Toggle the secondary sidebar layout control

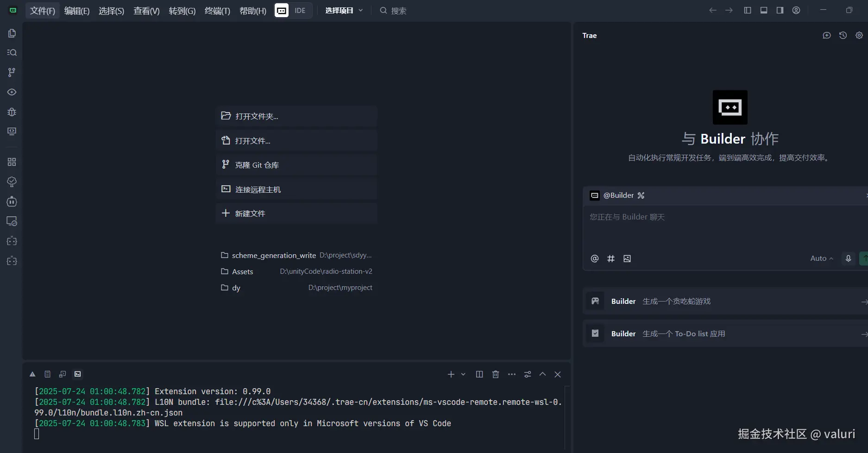[x=779, y=10]
